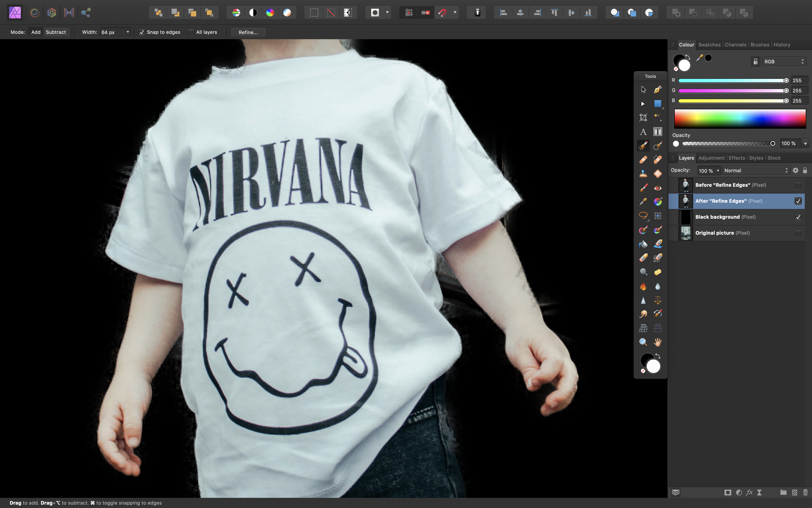
Task: Click the Delete Layer trash icon
Action: [x=805, y=493]
